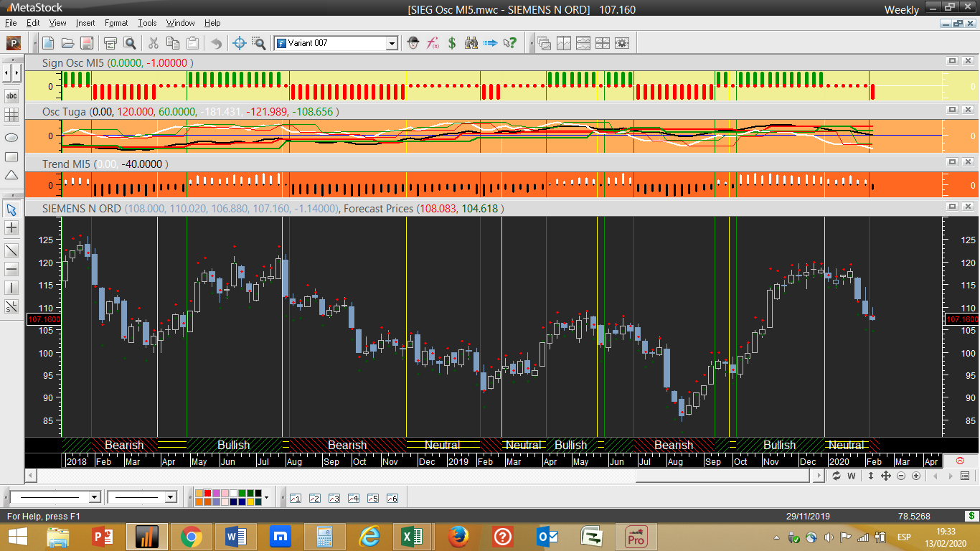Select the rectangle drawing tool
The width and height of the screenshot is (980, 551).
[11, 156]
